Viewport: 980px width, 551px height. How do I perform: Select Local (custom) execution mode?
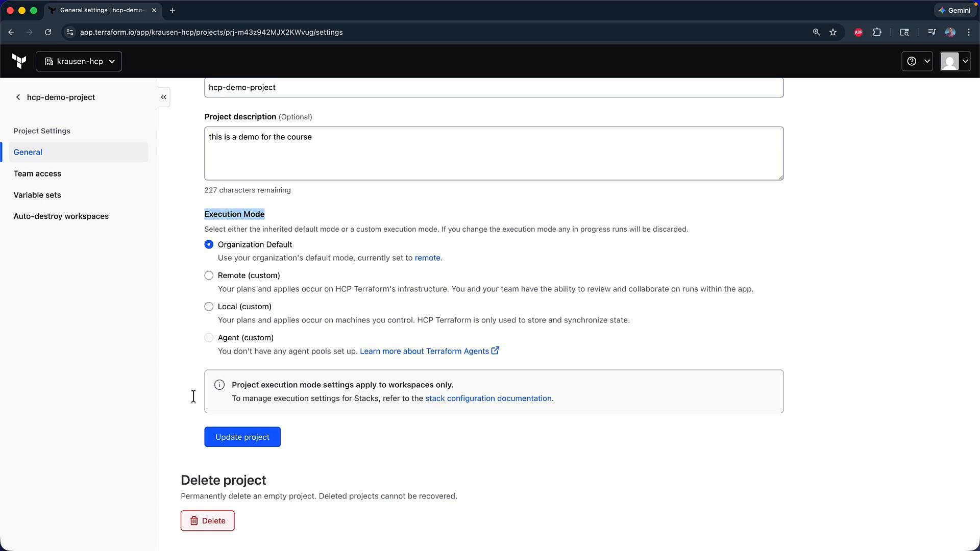pyautogui.click(x=209, y=307)
